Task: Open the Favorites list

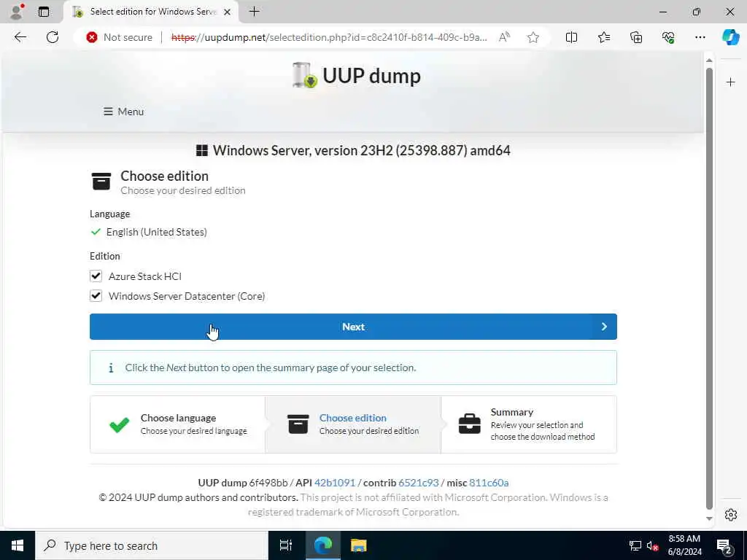Action: point(603,37)
